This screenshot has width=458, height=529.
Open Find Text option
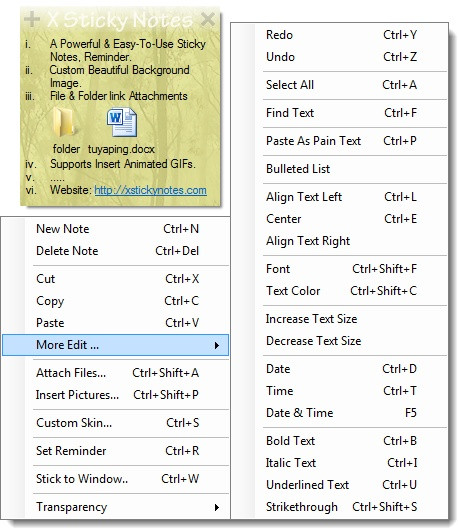(x=339, y=113)
